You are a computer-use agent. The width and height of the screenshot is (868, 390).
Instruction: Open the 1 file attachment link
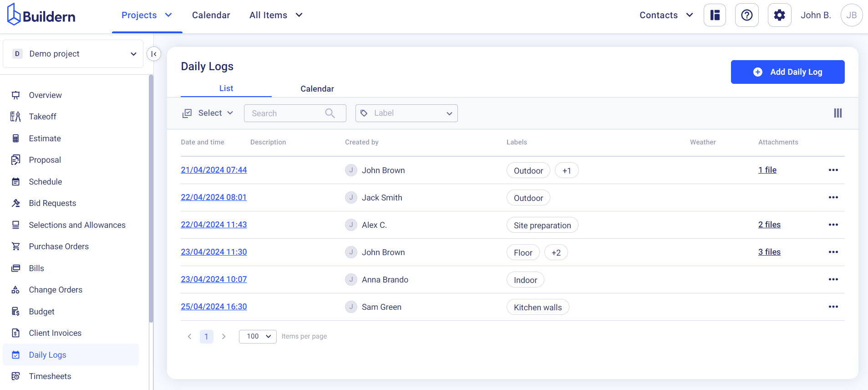point(767,170)
